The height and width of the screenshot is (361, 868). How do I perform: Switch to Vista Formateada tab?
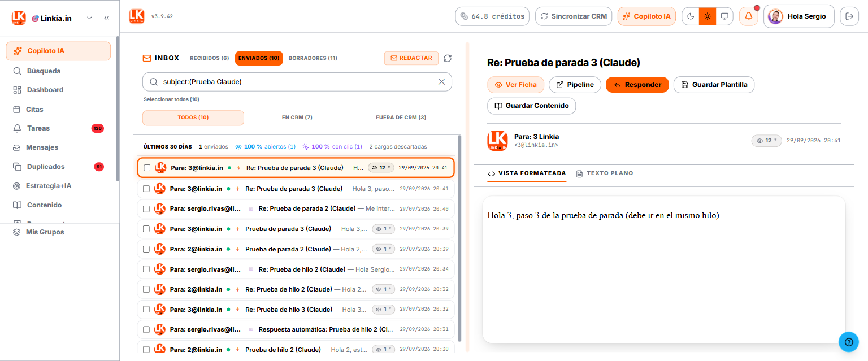[527, 173]
